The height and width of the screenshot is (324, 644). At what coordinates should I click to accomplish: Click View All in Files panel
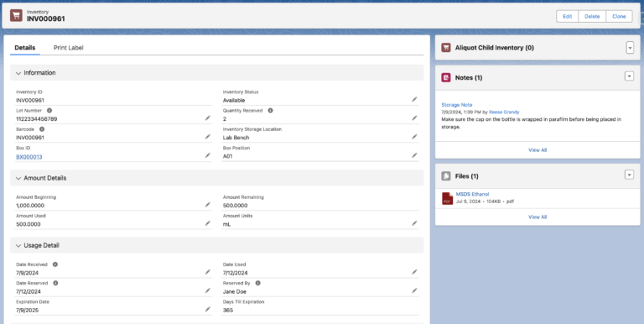point(538,217)
